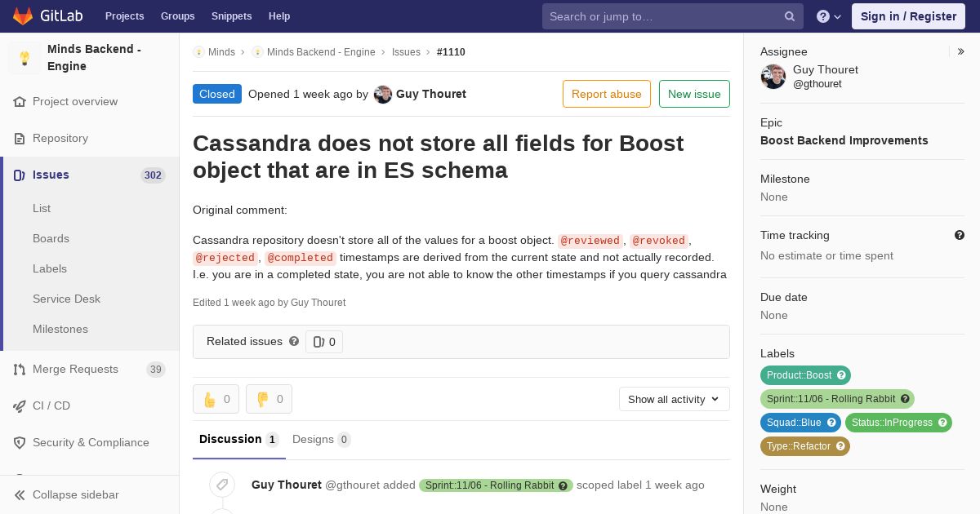Click the search magnifier icon
The width and height of the screenshot is (980, 514).
pyautogui.click(x=790, y=16)
